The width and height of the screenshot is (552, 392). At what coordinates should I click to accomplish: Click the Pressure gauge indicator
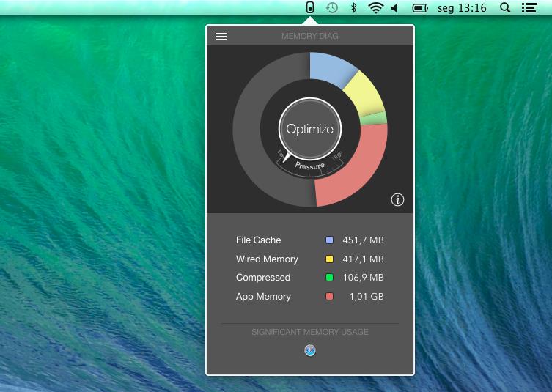(309, 166)
